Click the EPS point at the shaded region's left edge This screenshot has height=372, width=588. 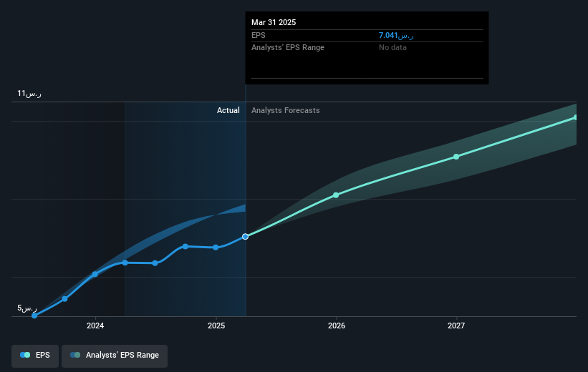125,263
